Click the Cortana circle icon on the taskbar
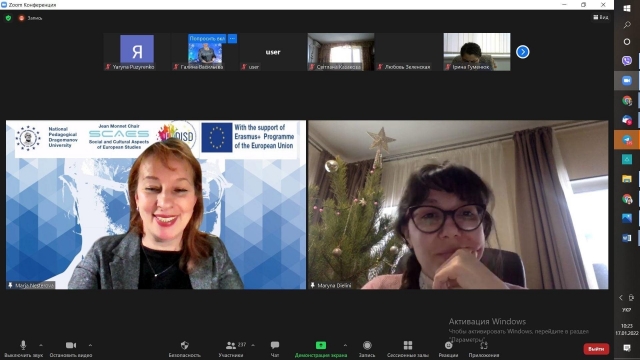640x360 pixels. 627,42
